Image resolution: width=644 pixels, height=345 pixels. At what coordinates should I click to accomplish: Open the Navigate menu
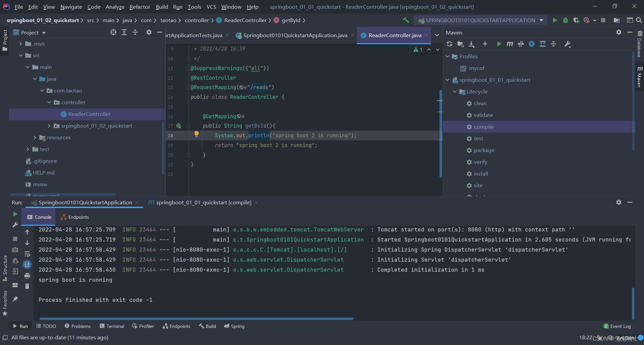pyautogui.click(x=71, y=7)
